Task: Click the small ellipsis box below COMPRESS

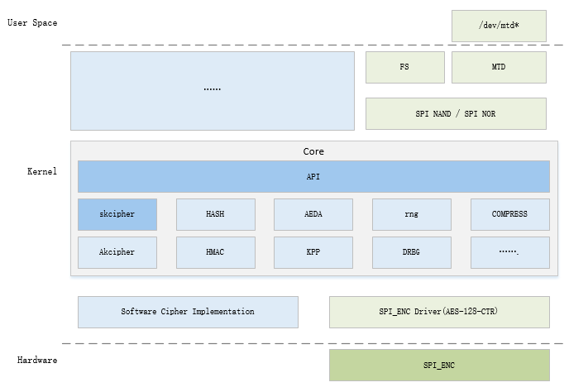Action: click(509, 252)
